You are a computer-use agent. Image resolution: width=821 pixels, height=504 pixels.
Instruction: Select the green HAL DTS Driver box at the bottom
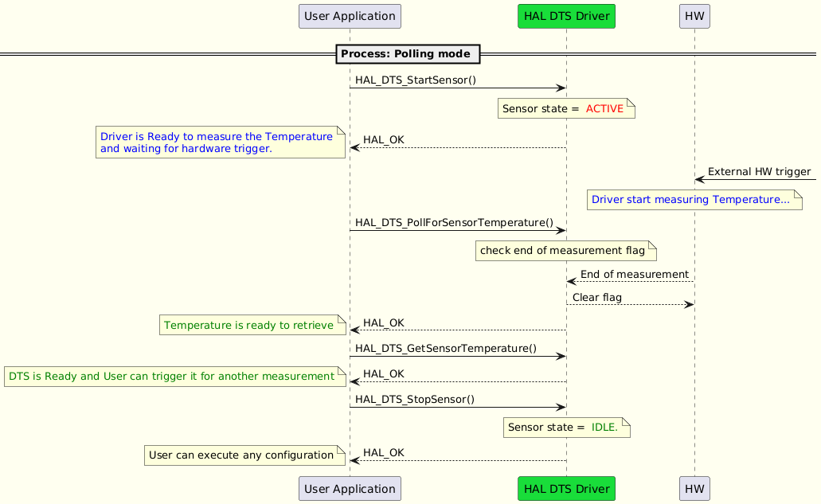(x=566, y=489)
